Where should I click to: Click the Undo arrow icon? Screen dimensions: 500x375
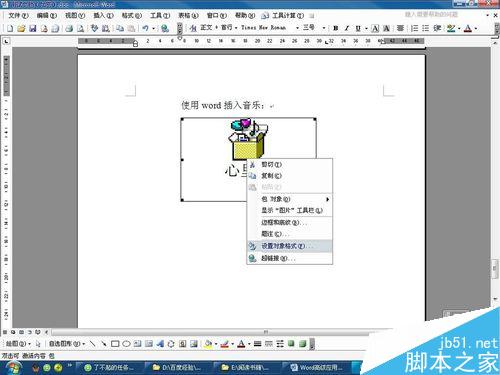pyautogui.click(x=145, y=28)
